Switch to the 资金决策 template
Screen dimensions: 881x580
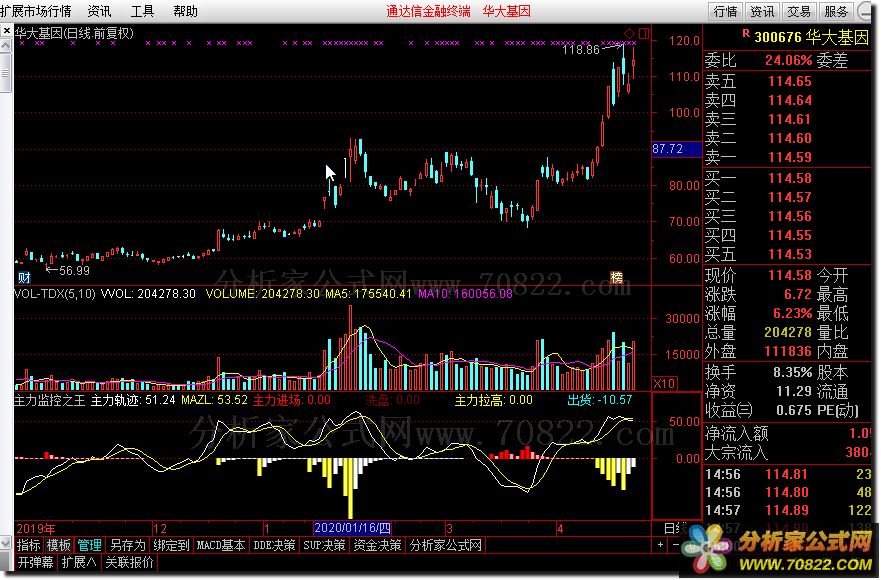pyautogui.click(x=377, y=545)
